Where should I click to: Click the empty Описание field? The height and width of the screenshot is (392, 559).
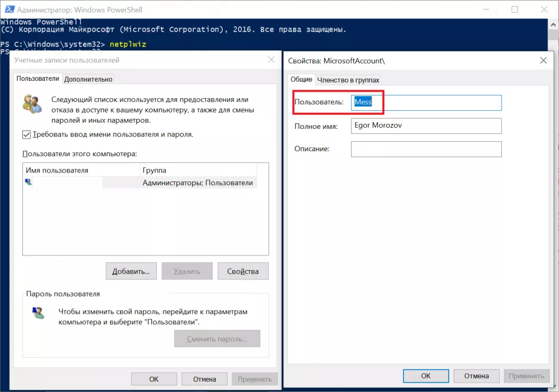pos(426,149)
